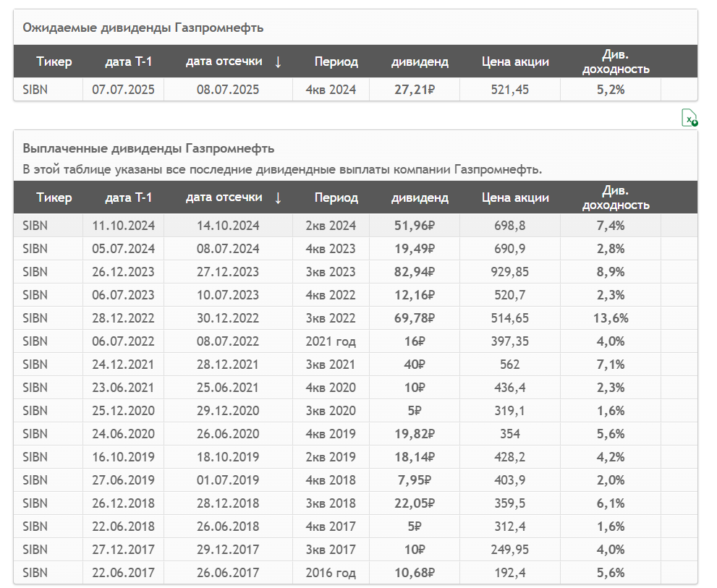Image resolution: width=717 pixels, height=588 pixels.
Task: Sort expected dividends table by дата отсечки arrow
Action: 278,61
